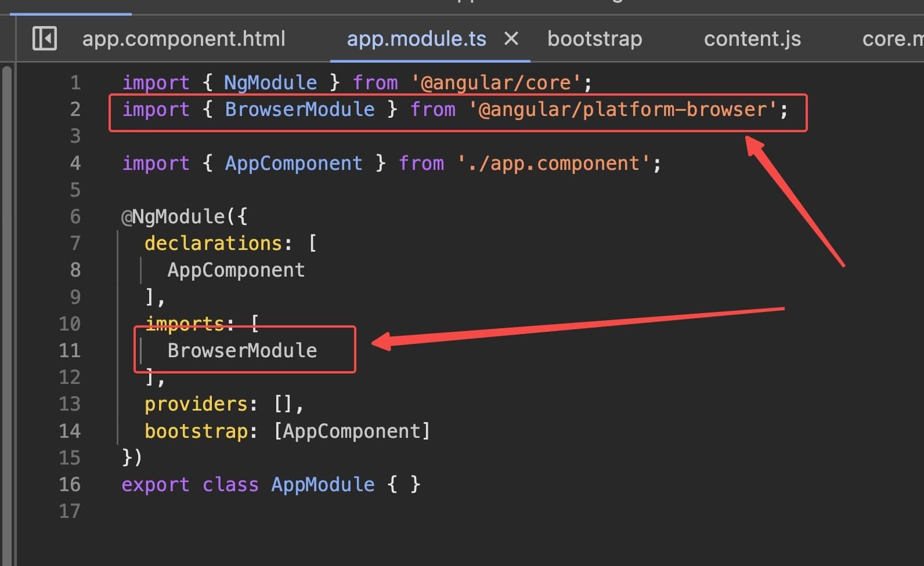Image resolution: width=924 pixels, height=566 pixels.
Task: Set breakpoint at line number 11
Action: (70, 351)
